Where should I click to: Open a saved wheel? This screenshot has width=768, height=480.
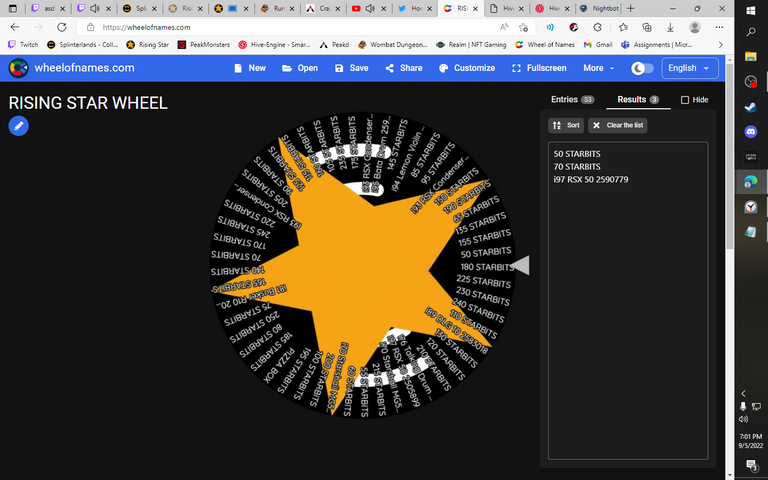coord(300,68)
